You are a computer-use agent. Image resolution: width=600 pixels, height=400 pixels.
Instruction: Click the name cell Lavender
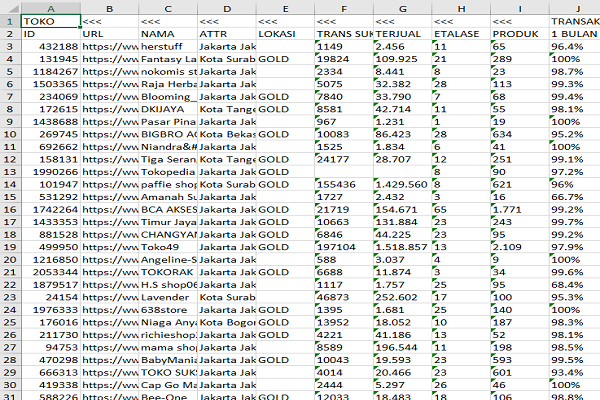click(168, 297)
